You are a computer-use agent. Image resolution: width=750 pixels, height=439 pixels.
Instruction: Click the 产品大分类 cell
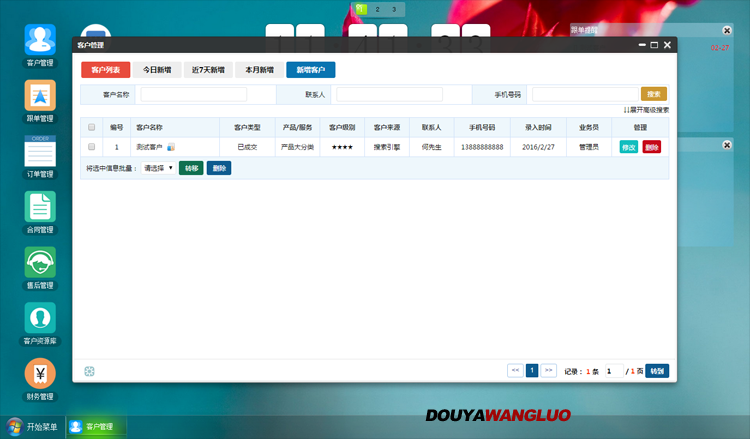297,147
